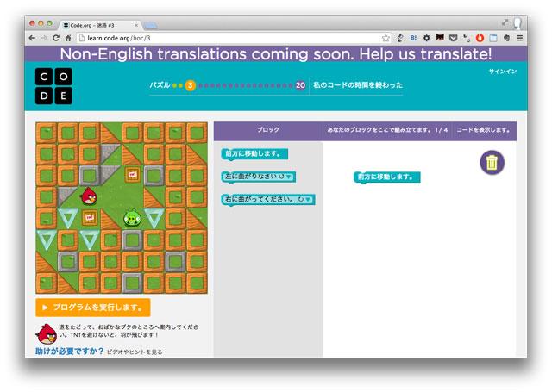The height and width of the screenshot is (392, 552).
Task: Click ビデオやヒントを見る hint text
Action: (x=135, y=352)
